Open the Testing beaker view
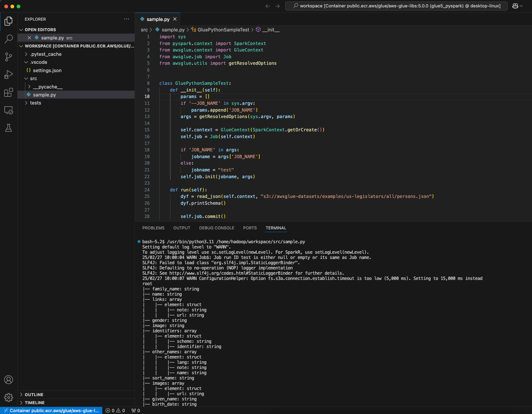 click(9, 128)
